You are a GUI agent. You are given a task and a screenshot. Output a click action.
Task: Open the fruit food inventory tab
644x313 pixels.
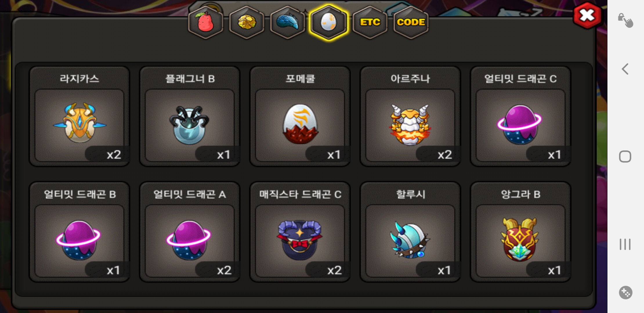206,22
